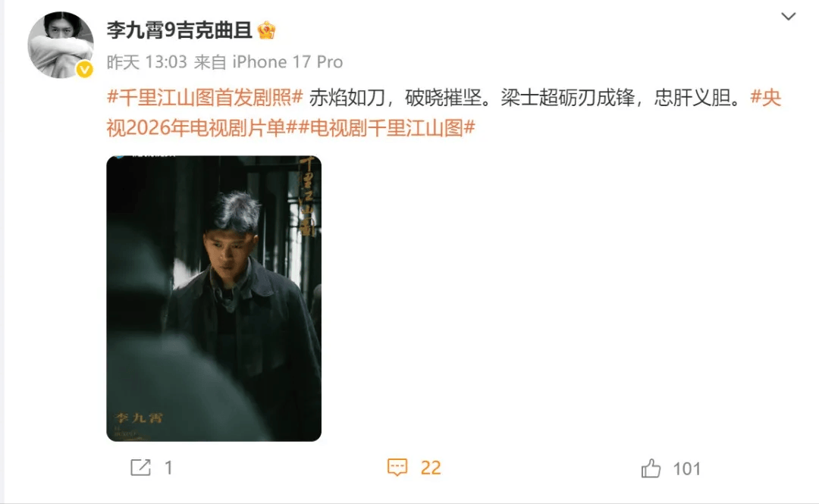The height and width of the screenshot is (504, 819).
Task: Click the repost count 1
Action: (168, 468)
